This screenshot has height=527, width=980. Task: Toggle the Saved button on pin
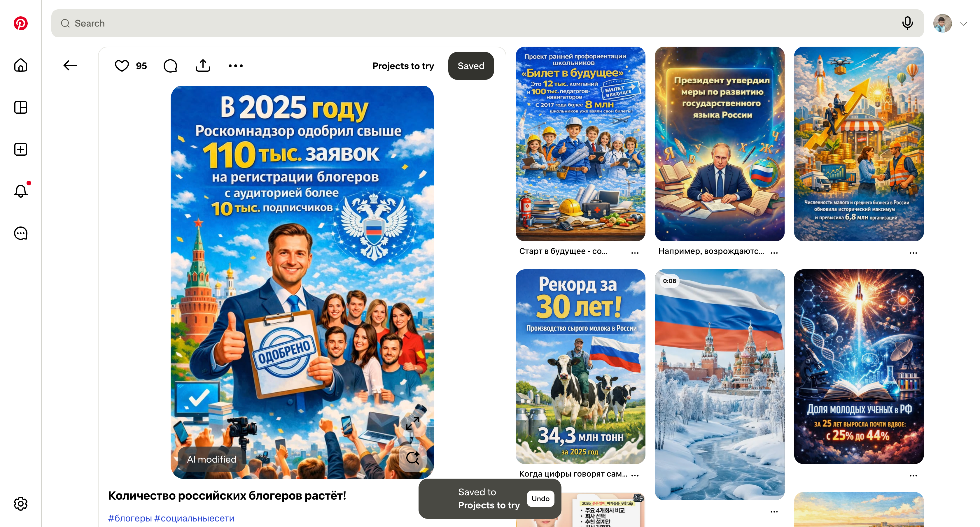471,66
